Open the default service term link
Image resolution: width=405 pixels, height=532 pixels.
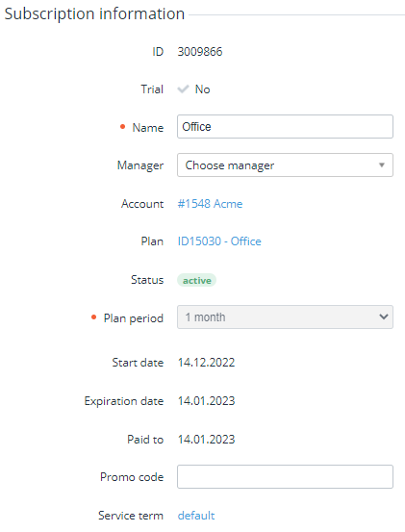pyautogui.click(x=196, y=516)
